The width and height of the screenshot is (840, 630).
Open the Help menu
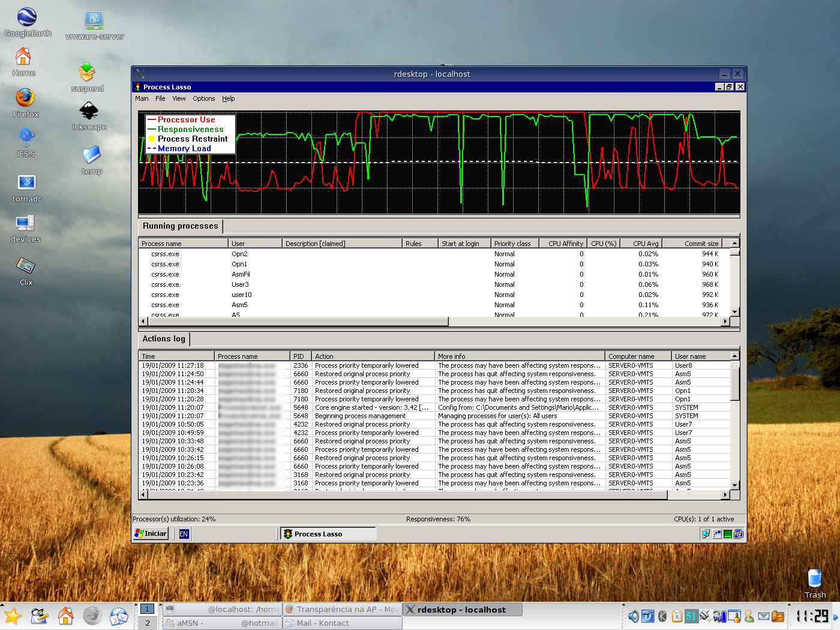click(x=228, y=98)
